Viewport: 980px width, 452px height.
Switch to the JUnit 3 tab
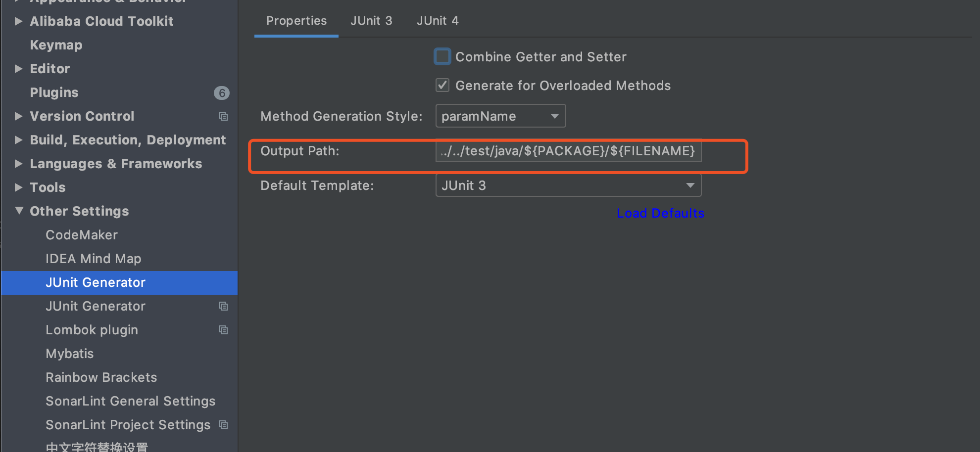pos(371,21)
